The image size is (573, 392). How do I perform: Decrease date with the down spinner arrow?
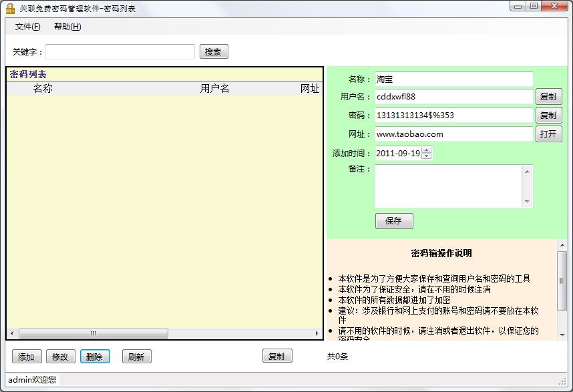point(427,156)
